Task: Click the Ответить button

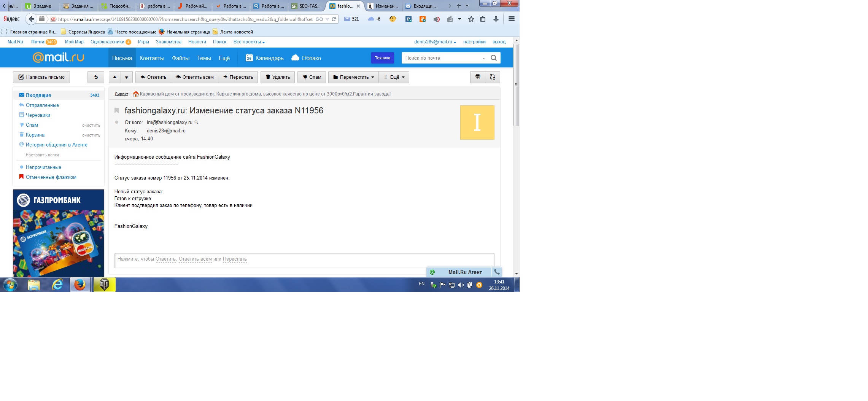Action: click(x=153, y=77)
